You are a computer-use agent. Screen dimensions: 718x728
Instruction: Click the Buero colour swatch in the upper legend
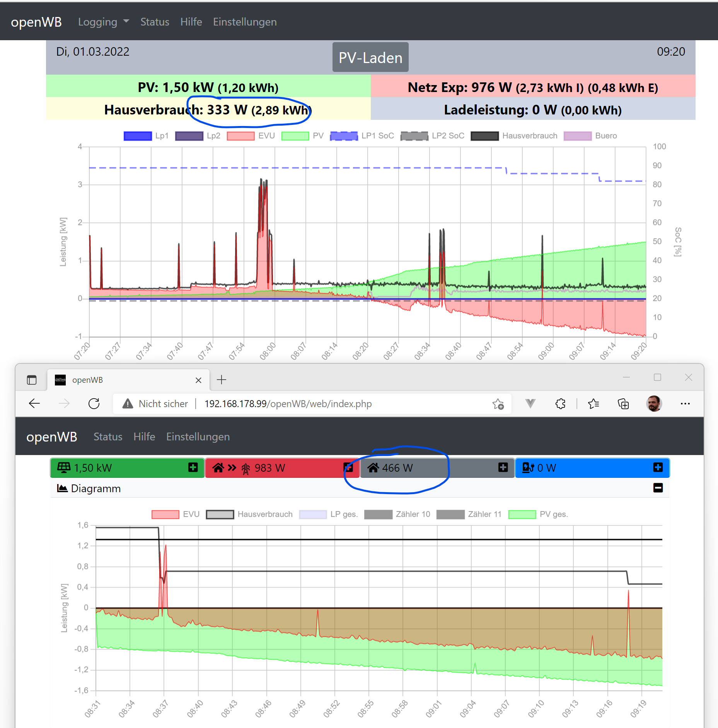578,136
